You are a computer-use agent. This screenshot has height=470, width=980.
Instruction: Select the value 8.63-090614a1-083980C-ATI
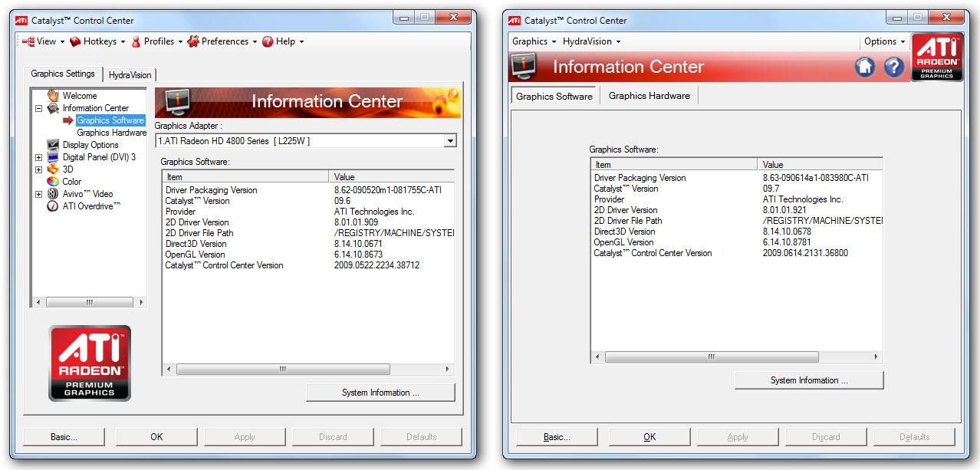[816, 178]
